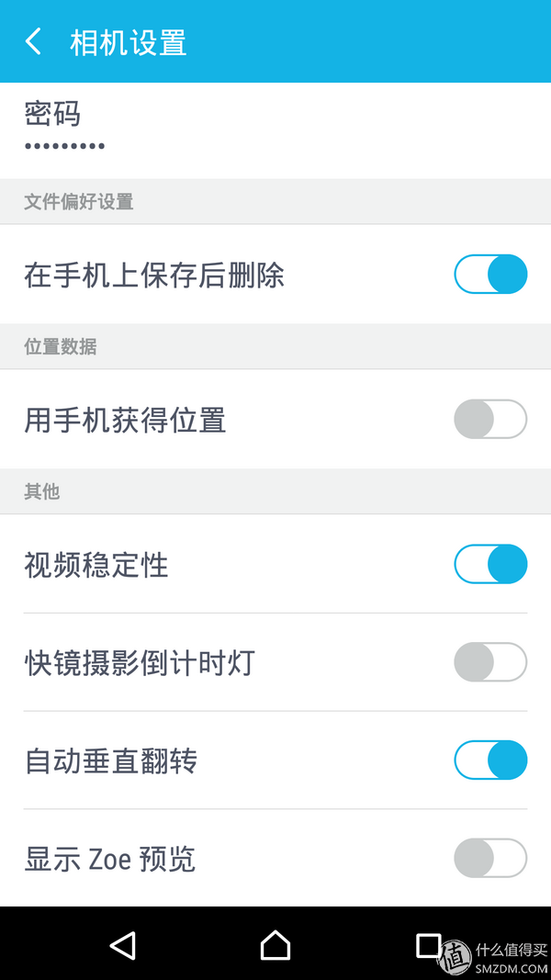
Task: Disable 在手机上保存后删除 switch
Action: tap(490, 275)
